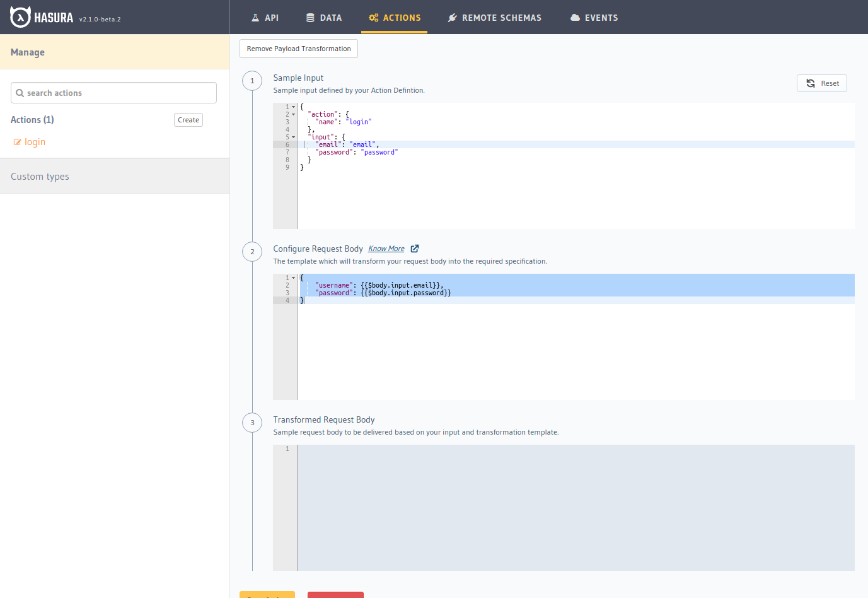The image size is (868, 598).
Task: Collapse the "input" fold on line 5
Action: point(293,138)
